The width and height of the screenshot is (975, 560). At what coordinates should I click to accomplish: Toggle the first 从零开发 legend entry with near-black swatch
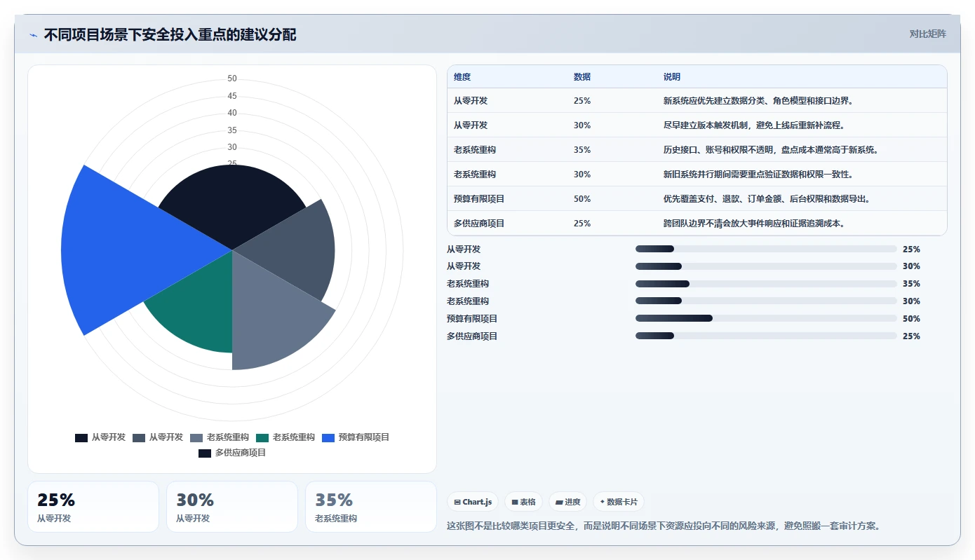pyautogui.click(x=100, y=437)
